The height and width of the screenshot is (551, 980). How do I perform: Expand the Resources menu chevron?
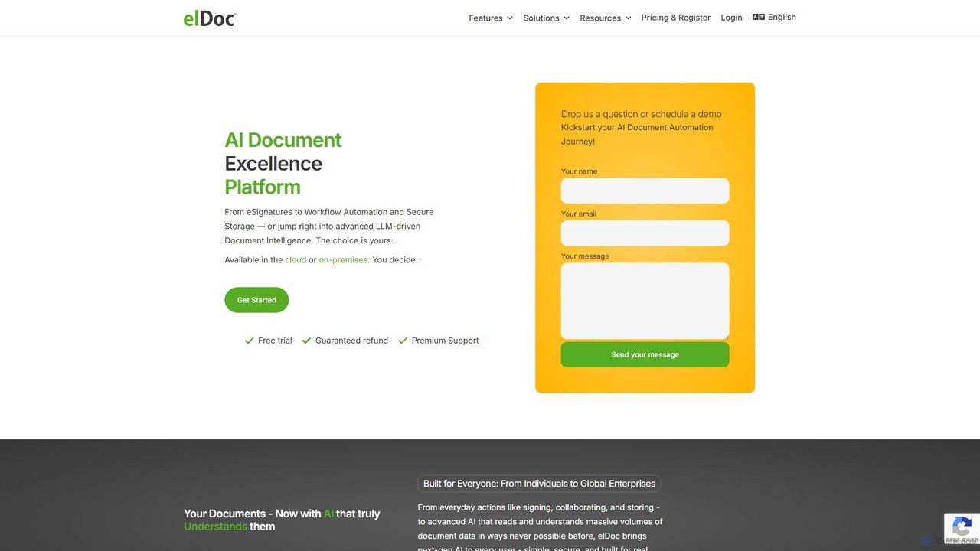(x=628, y=18)
